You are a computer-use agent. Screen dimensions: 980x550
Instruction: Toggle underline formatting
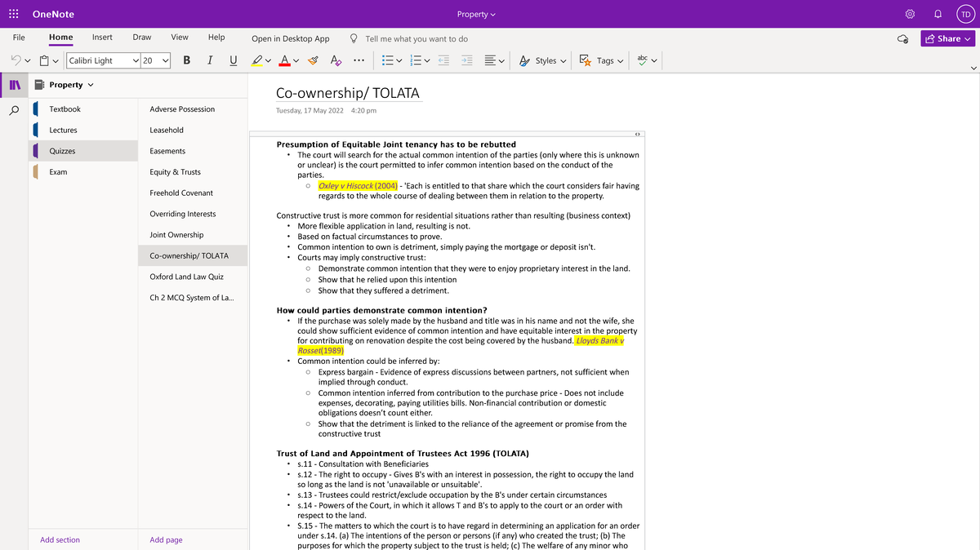(x=232, y=60)
